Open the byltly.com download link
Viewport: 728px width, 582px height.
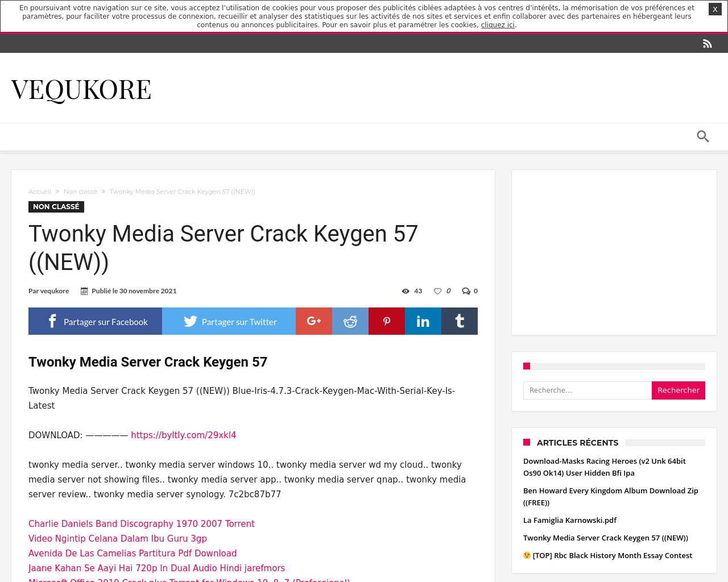[x=183, y=435]
